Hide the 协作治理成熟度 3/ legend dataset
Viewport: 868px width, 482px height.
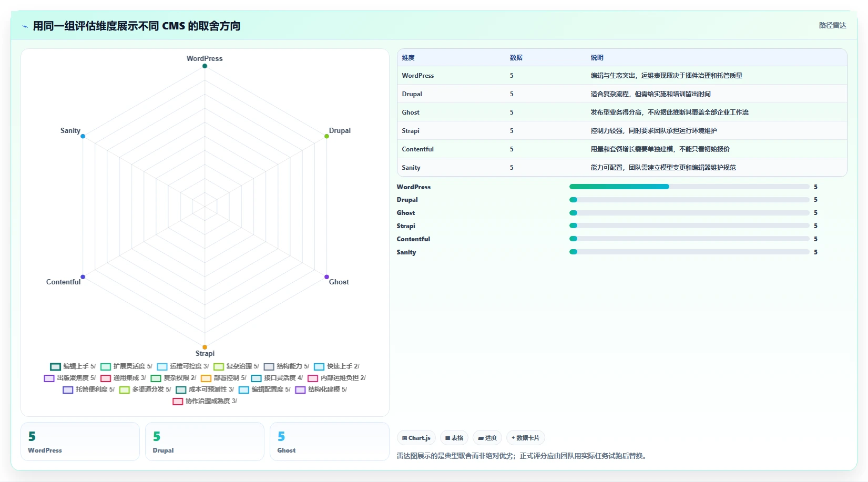click(205, 401)
